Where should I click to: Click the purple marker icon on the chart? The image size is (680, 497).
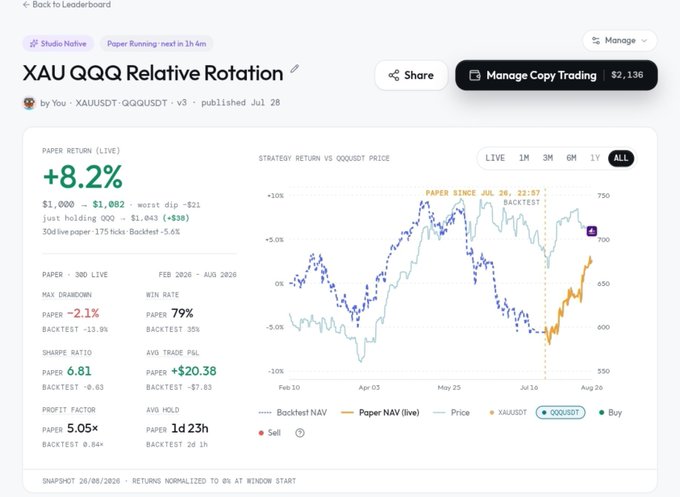[592, 231]
